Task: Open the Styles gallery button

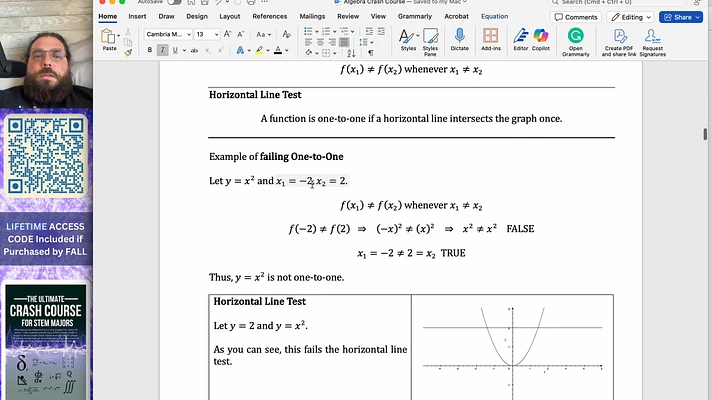Action: pyautogui.click(x=408, y=39)
